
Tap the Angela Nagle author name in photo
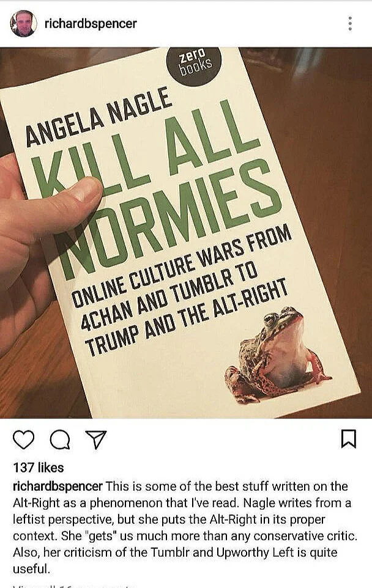(99, 116)
